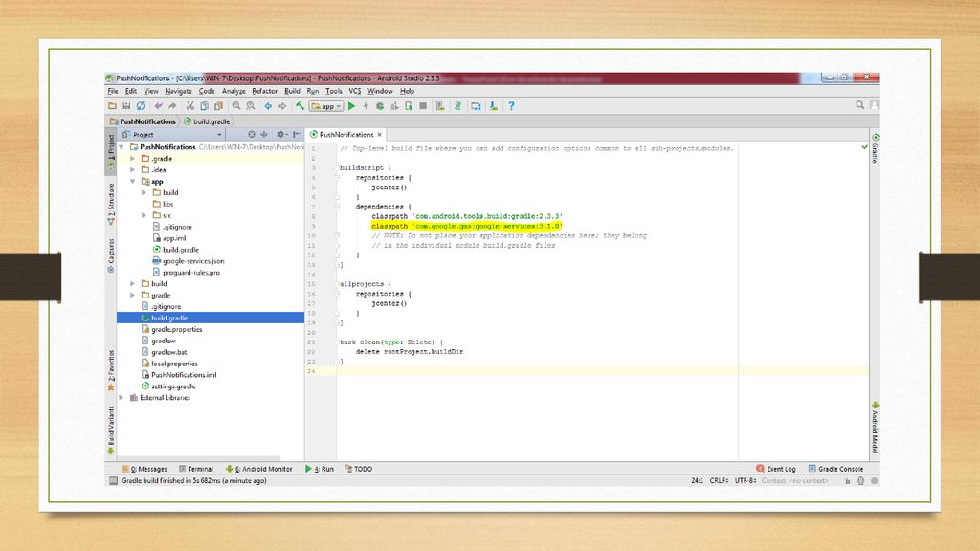Click the Synchronize toolbar icon
The image size is (980, 551).
tap(141, 106)
